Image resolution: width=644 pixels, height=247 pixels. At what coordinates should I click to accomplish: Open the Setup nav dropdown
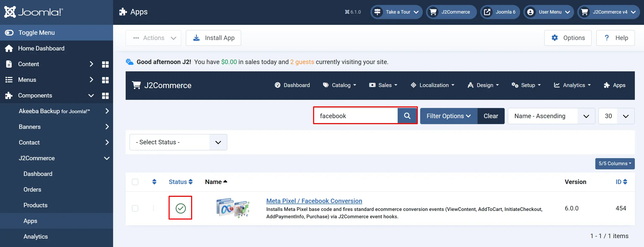point(526,85)
